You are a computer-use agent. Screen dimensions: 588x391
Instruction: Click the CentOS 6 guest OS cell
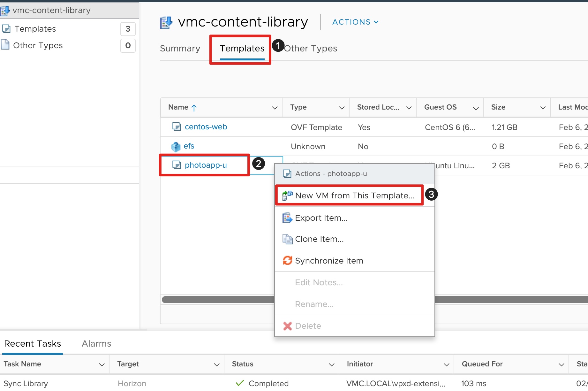coord(450,127)
